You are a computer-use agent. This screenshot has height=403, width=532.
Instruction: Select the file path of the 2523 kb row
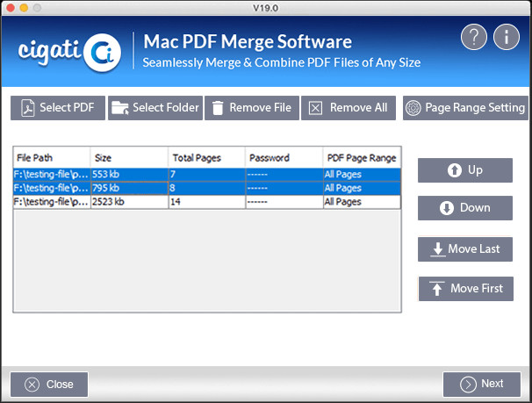click(52, 202)
